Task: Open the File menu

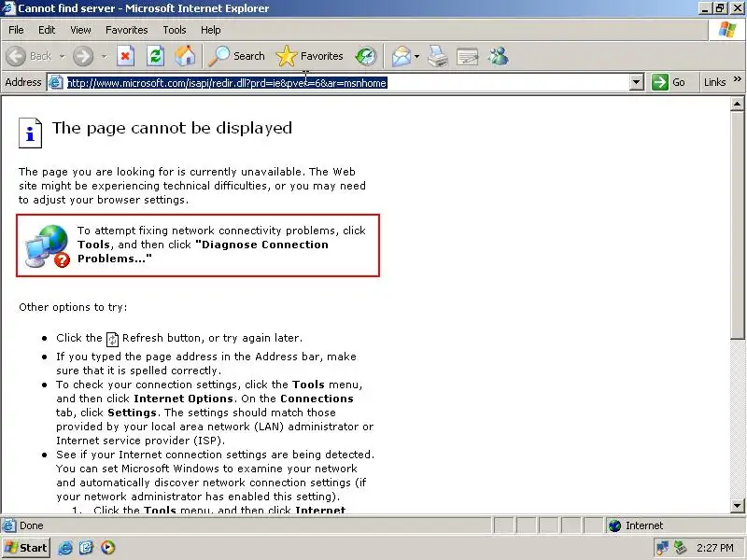Action: [x=16, y=30]
